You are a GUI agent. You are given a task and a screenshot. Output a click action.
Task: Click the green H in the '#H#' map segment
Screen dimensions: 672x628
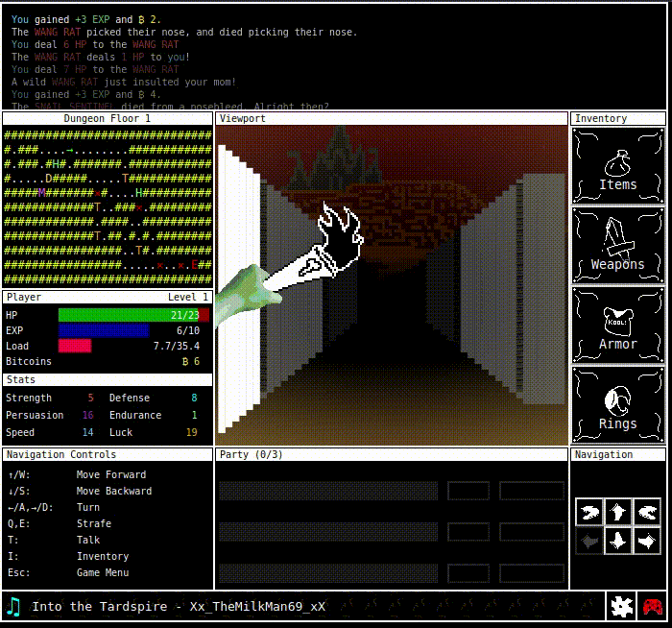56,164
